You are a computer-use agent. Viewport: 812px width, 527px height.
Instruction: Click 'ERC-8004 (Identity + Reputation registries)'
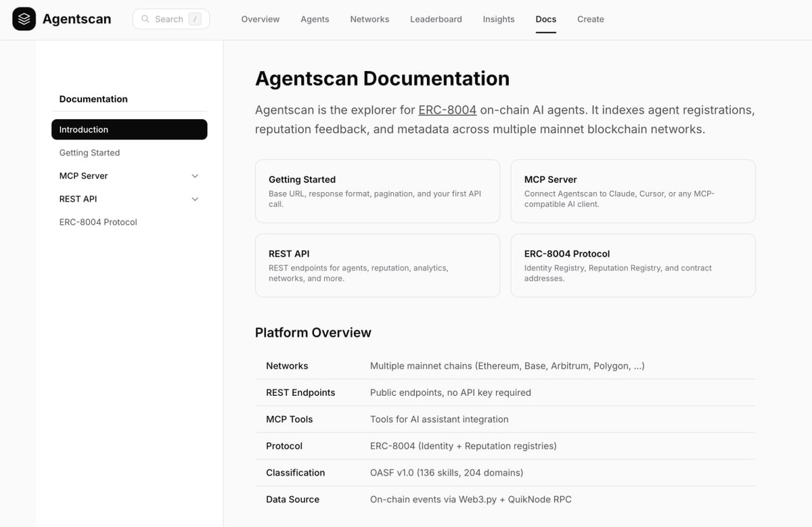pos(464,446)
